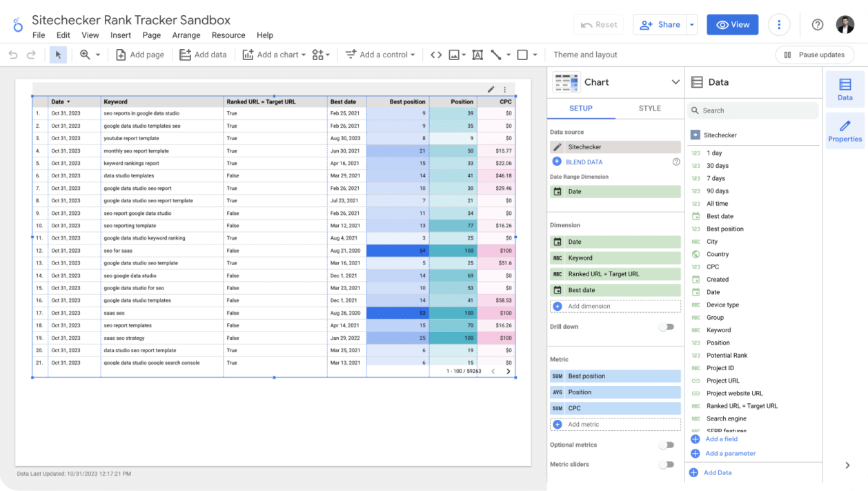This screenshot has height=491, width=868.
Task: Insert a text box
Action: coord(477,55)
